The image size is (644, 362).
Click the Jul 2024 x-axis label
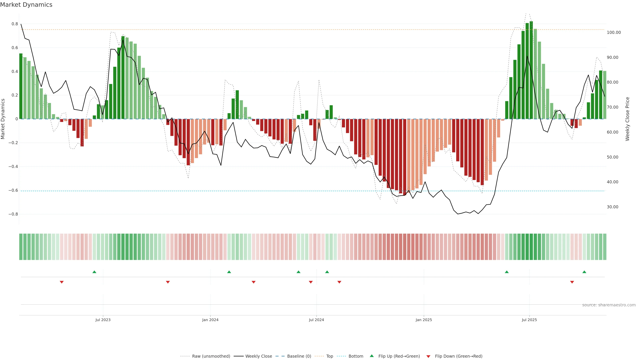coord(316,320)
